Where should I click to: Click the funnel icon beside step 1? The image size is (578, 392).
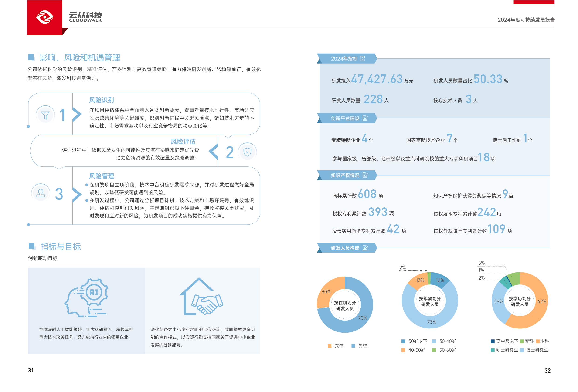[x=45, y=115]
